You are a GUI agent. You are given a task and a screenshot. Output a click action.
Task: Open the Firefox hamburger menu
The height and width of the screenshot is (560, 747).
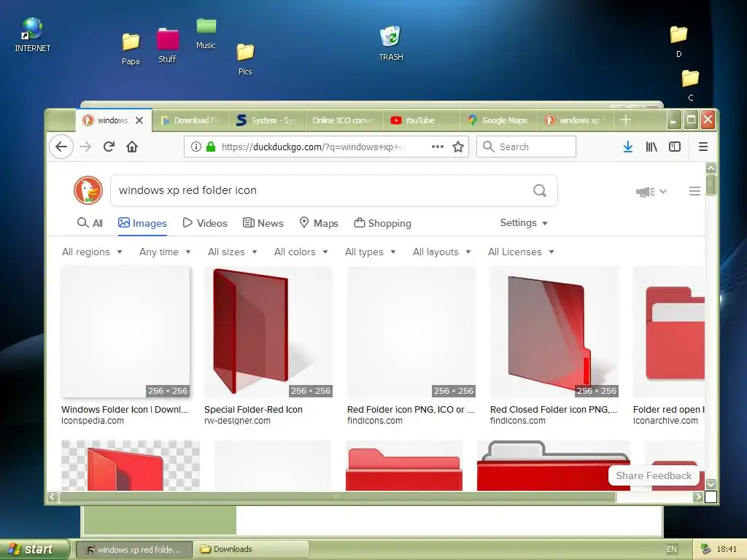click(703, 147)
